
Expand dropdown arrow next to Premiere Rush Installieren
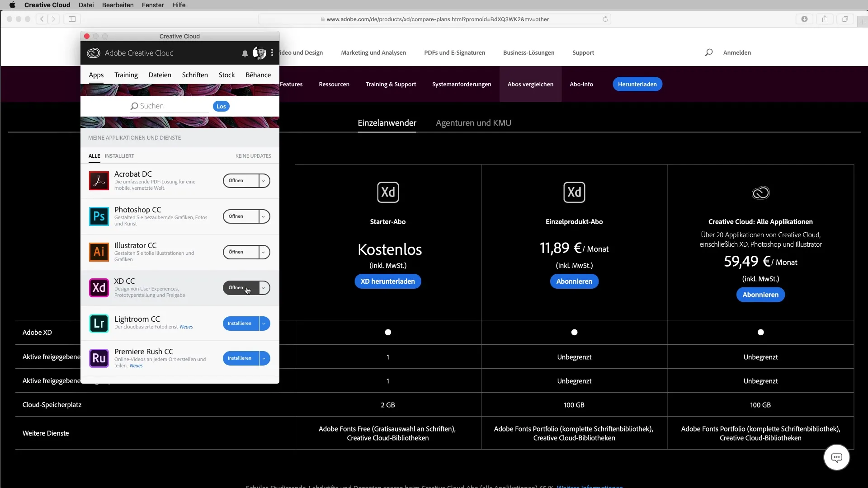pos(264,358)
